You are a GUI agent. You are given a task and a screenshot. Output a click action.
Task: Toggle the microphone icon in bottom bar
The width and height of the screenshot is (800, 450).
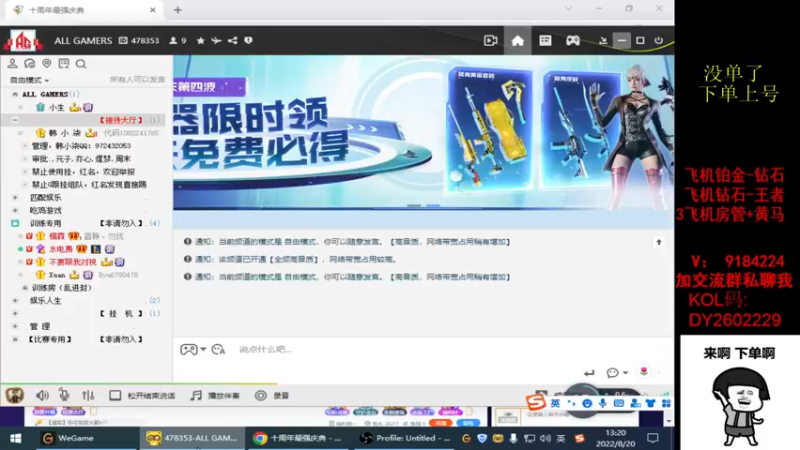(x=64, y=395)
